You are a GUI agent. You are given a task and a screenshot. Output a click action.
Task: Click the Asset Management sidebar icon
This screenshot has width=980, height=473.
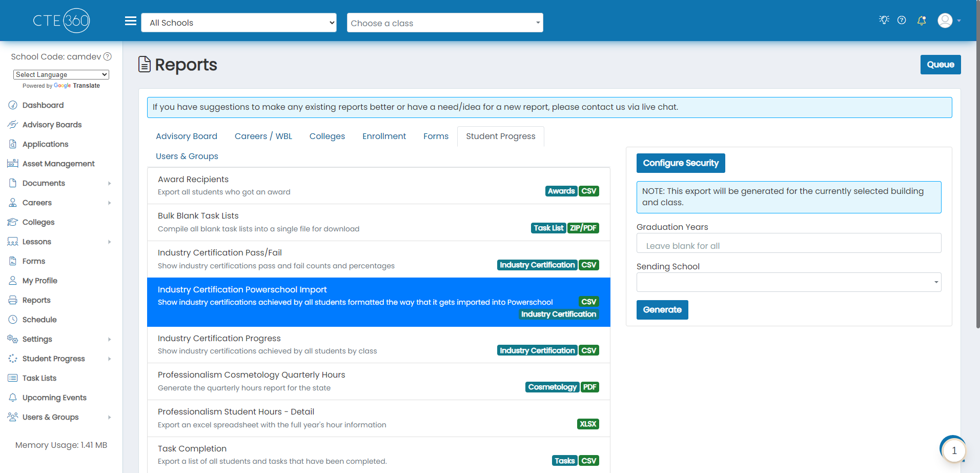click(x=13, y=164)
